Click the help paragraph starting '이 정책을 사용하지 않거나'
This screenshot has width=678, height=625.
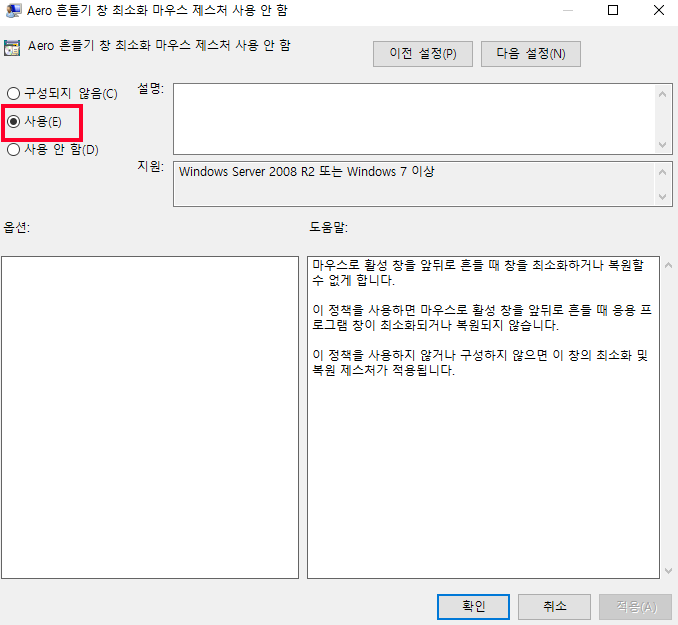480,362
